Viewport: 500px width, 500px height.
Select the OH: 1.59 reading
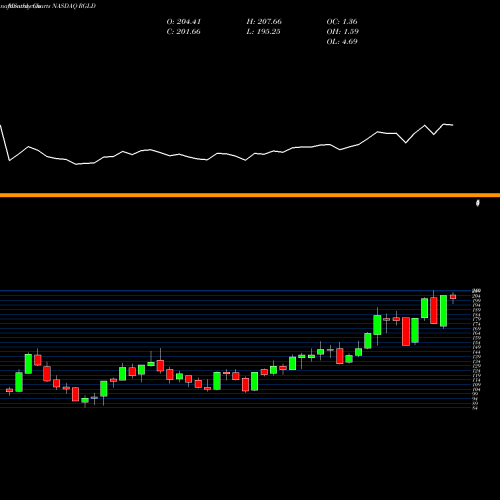click(x=343, y=32)
